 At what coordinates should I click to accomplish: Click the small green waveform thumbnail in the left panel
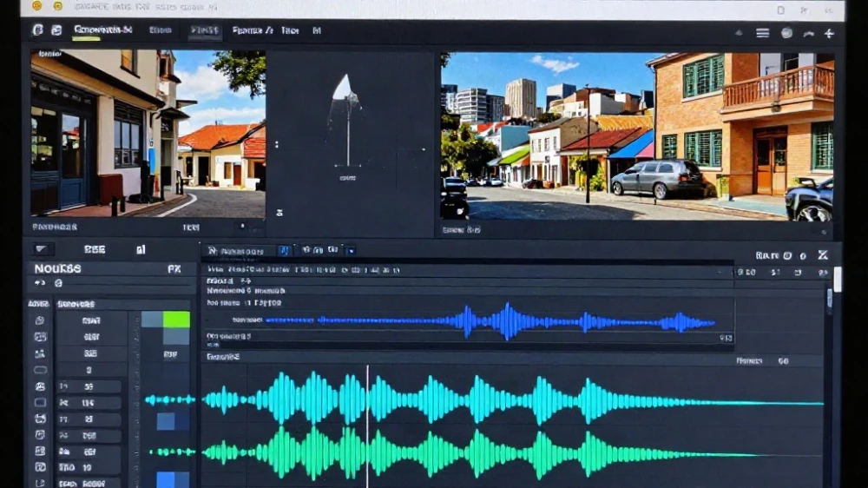click(172, 452)
